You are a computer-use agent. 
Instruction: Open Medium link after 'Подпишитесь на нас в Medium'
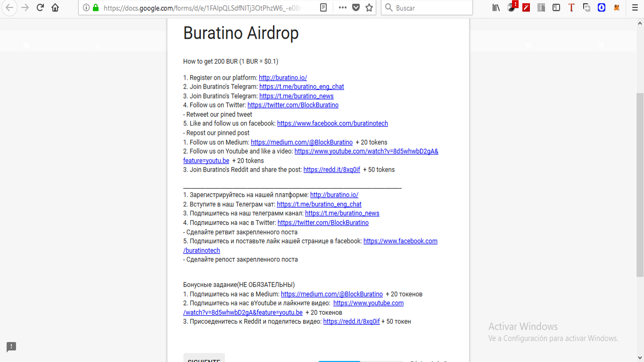(332, 294)
